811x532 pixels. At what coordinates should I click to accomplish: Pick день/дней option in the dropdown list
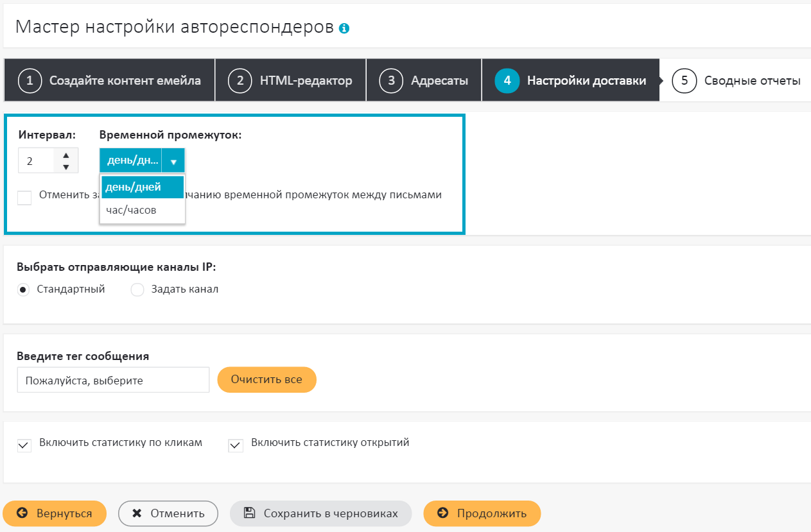pyautogui.click(x=134, y=187)
